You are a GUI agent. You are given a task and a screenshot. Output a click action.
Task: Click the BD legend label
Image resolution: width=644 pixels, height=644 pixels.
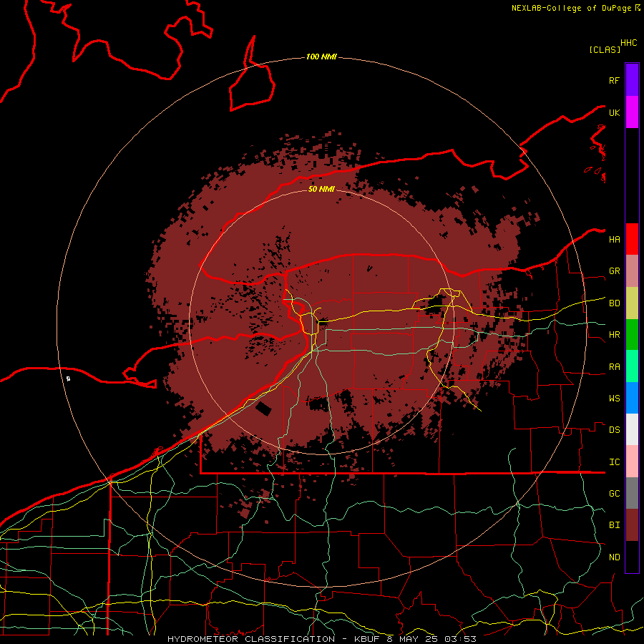(x=614, y=303)
